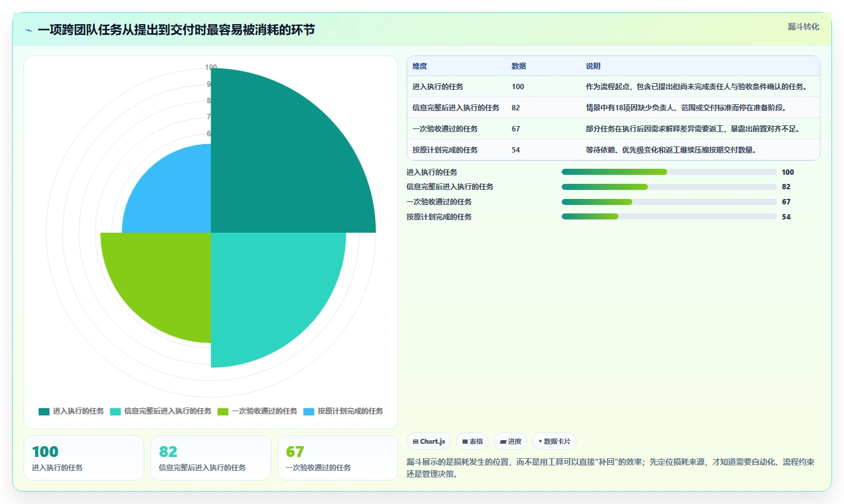Click the 数据 column header

point(519,66)
